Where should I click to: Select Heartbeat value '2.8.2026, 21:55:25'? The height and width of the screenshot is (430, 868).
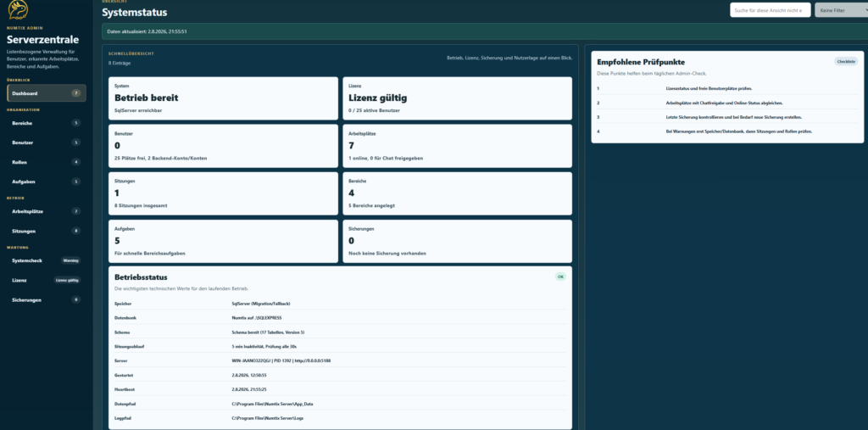249,389
